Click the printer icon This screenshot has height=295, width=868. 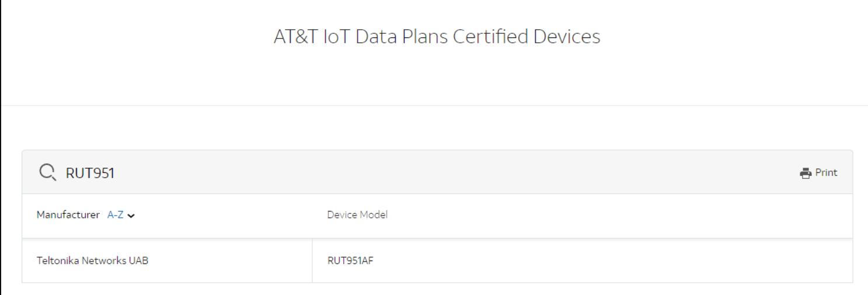click(x=806, y=173)
